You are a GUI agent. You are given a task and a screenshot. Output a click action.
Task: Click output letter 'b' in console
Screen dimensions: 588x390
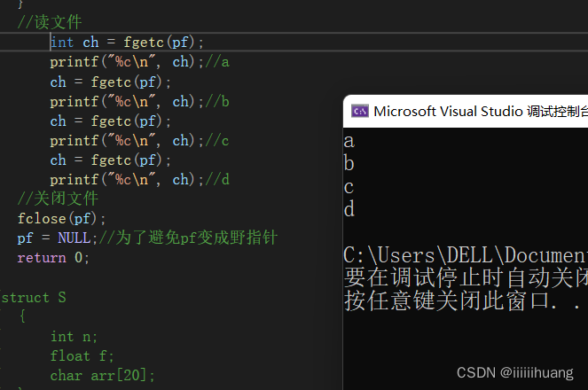(349, 163)
